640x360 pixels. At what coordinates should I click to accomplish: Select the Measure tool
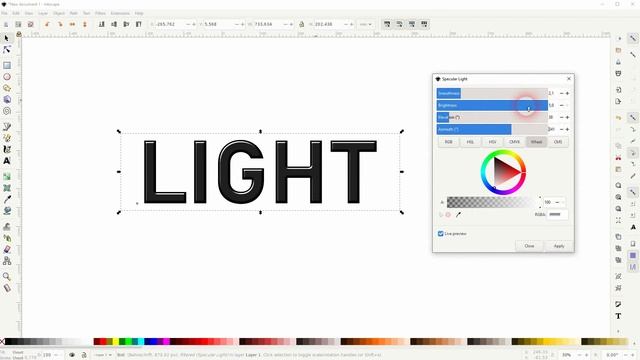(7, 288)
